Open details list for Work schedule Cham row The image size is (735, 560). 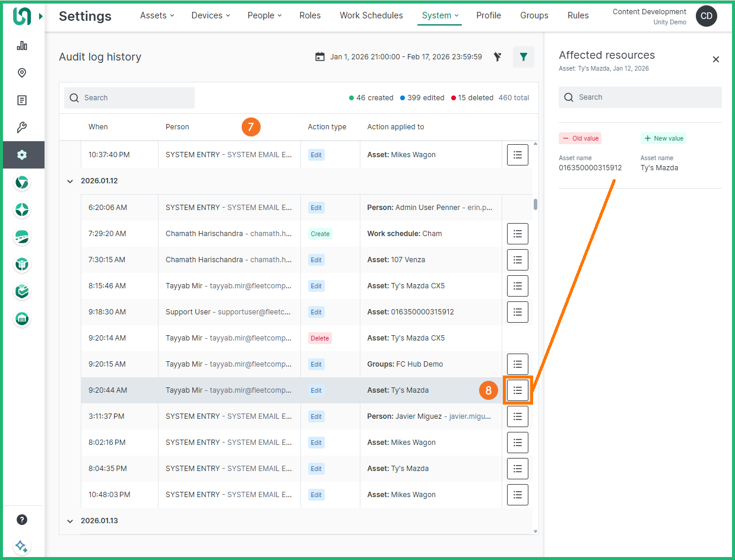pyautogui.click(x=517, y=234)
